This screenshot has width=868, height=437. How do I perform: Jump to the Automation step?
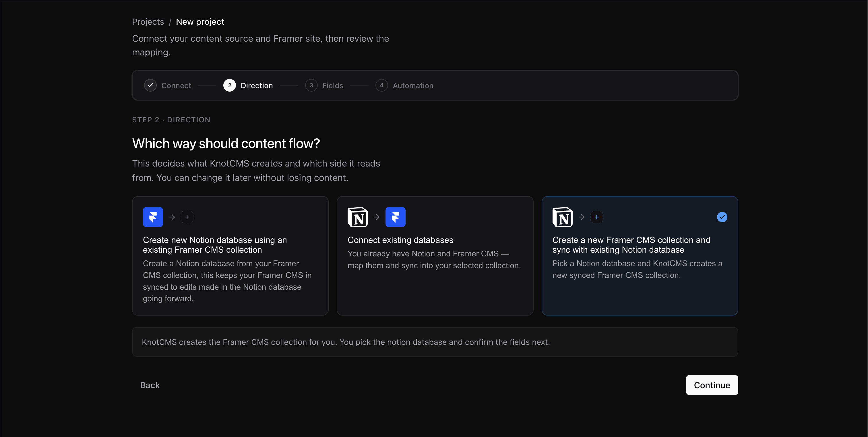click(413, 86)
